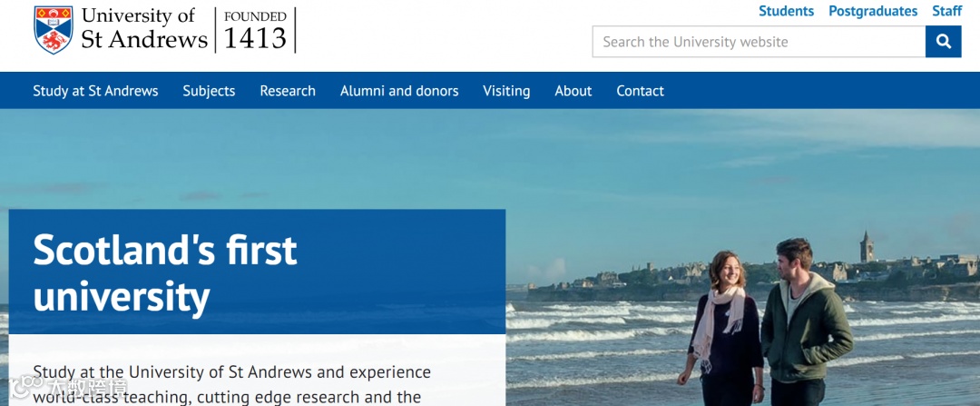
Task: Open the Postgraduates link
Action: point(873,11)
